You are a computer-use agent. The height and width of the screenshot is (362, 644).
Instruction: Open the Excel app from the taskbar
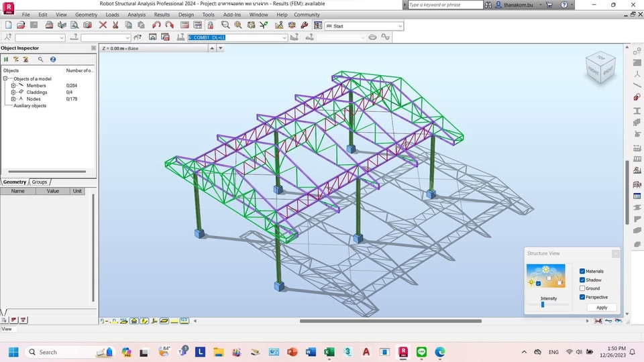point(329,352)
